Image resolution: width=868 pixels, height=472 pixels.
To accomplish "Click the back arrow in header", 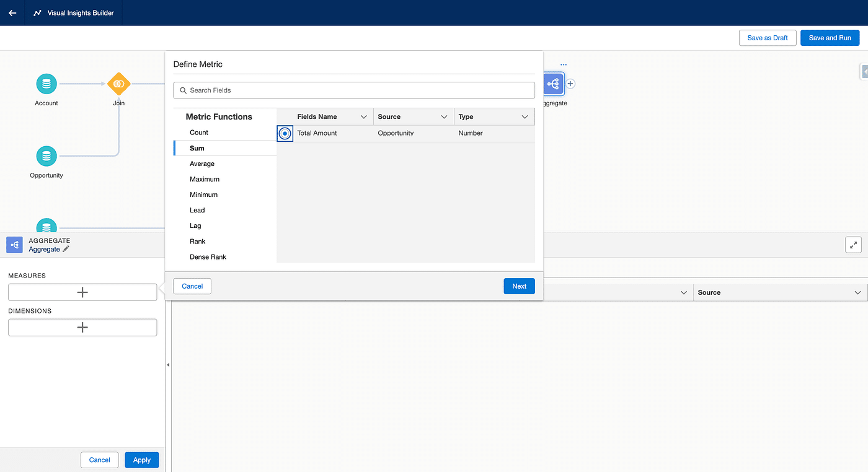I will [x=12, y=13].
